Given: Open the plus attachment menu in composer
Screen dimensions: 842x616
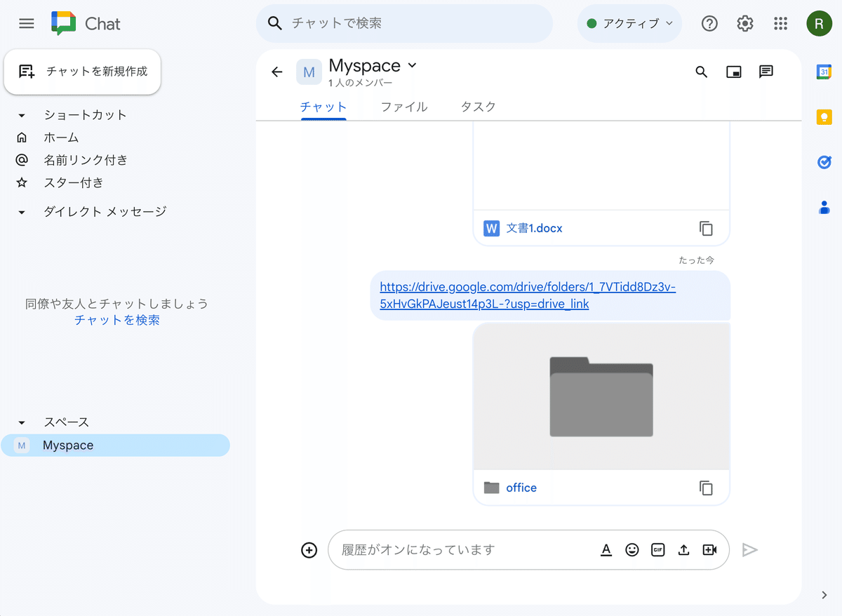Looking at the screenshot, I should pos(309,550).
